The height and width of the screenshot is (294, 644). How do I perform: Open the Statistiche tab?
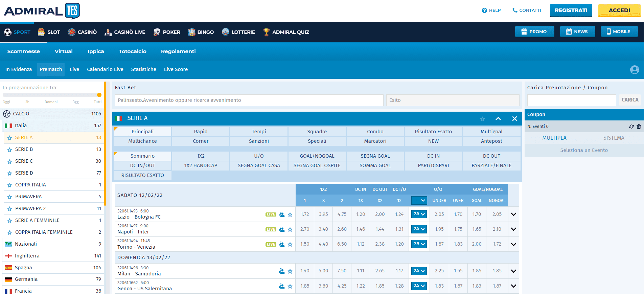tap(144, 69)
